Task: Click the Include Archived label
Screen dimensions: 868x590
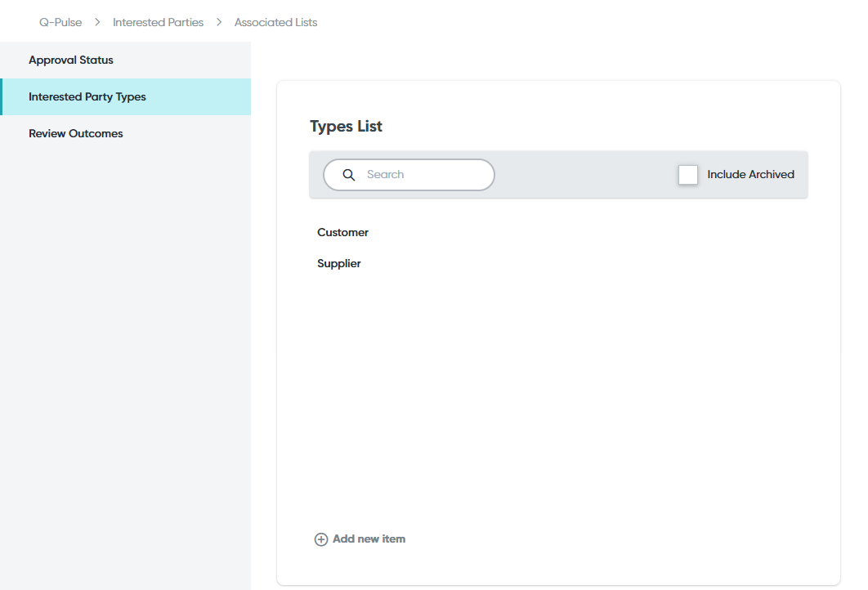Action: pos(750,174)
